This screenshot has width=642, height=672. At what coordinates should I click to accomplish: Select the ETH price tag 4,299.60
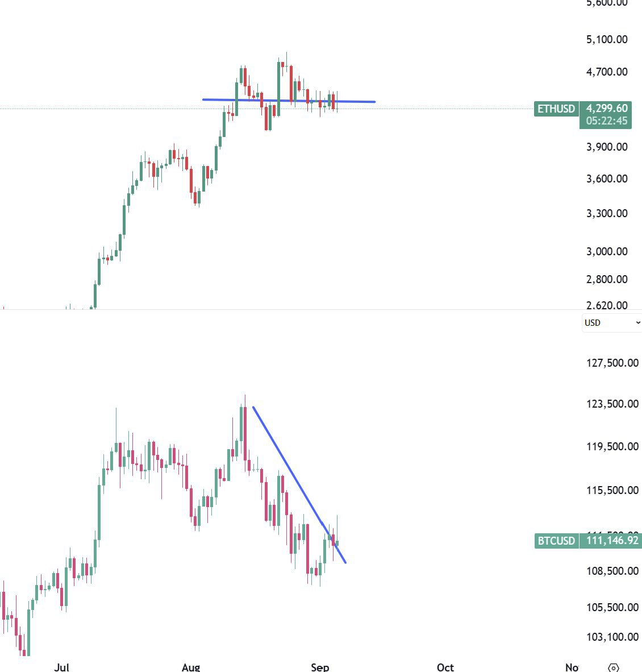607,108
